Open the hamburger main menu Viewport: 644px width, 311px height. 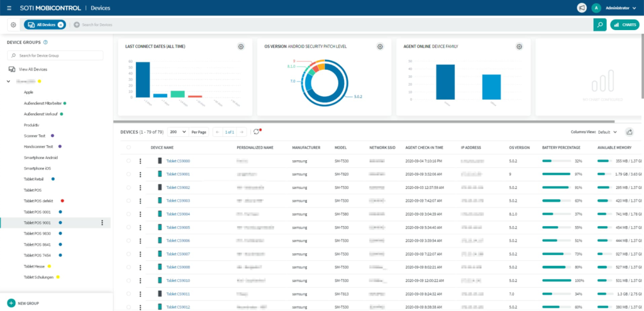coord(9,8)
